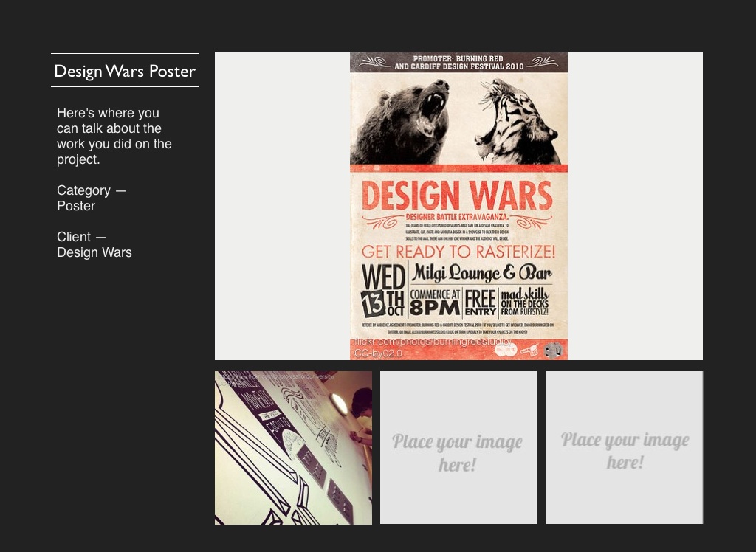
Task: Click the GET READY TO RASTERIZE text
Action: [458, 250]
